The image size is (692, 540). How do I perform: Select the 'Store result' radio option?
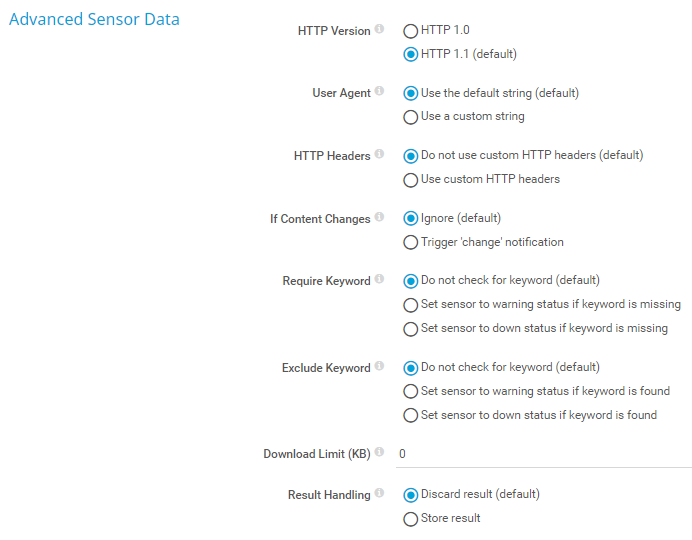tap(411, 519)
